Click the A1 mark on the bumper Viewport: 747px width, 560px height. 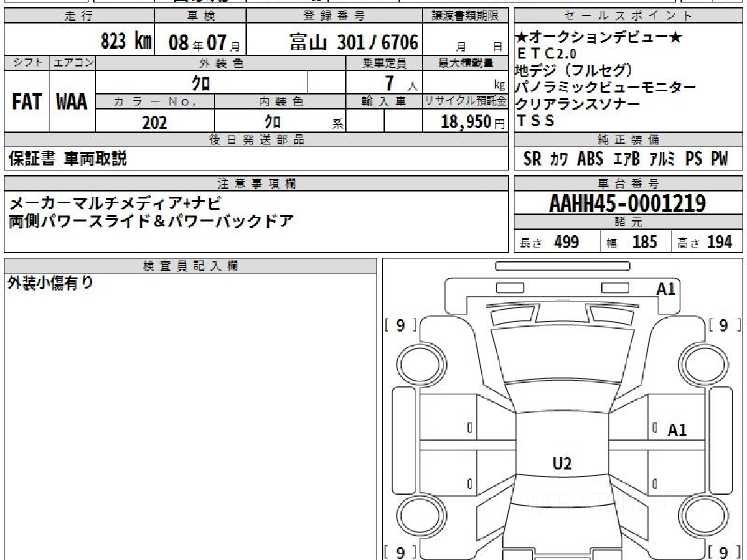(667, 289)
